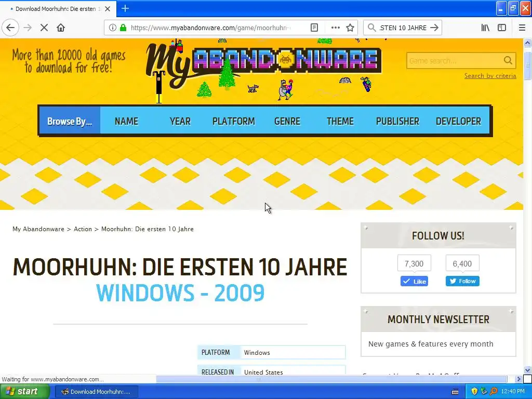Click the security shield tray icon
Screen dimensions: 532x399
point(474,392)
